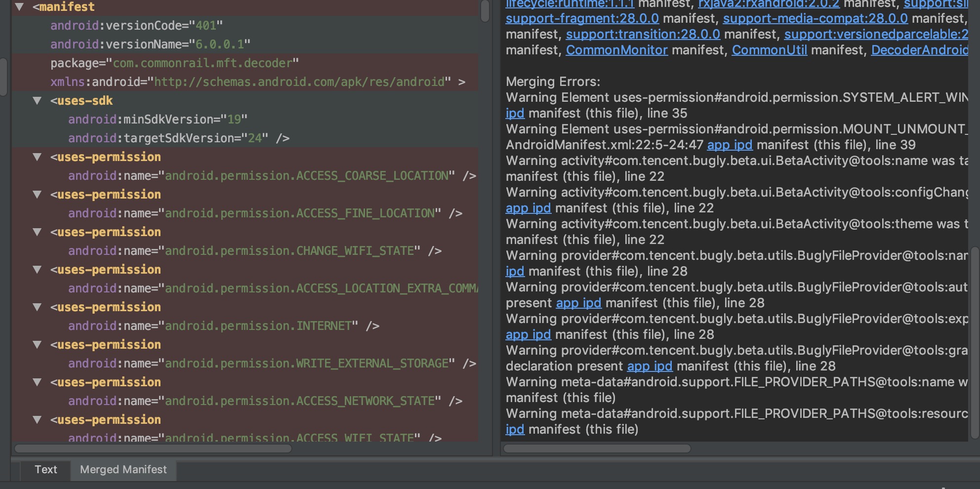This screenshot has height=489, width=980.
Task: Collapse the ACCESS_LOCATION_EXTRA_COMMANDS permission node
Action: point(38,270)
